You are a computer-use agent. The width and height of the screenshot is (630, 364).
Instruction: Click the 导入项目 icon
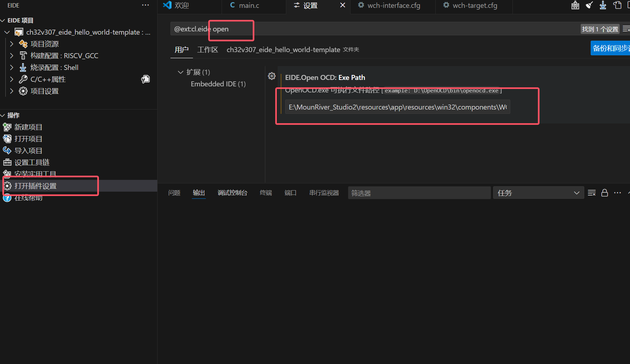click(x=7, y=150)
